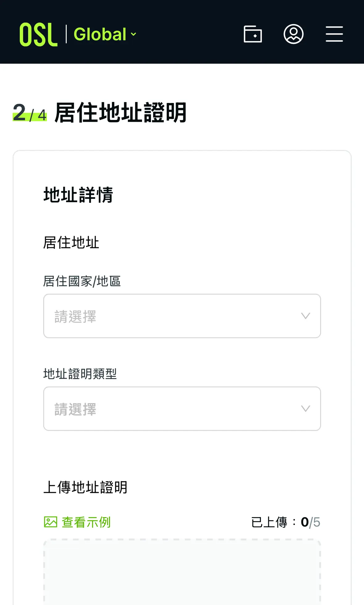
Task: Open the wallet icon in header
Action: 253,34
